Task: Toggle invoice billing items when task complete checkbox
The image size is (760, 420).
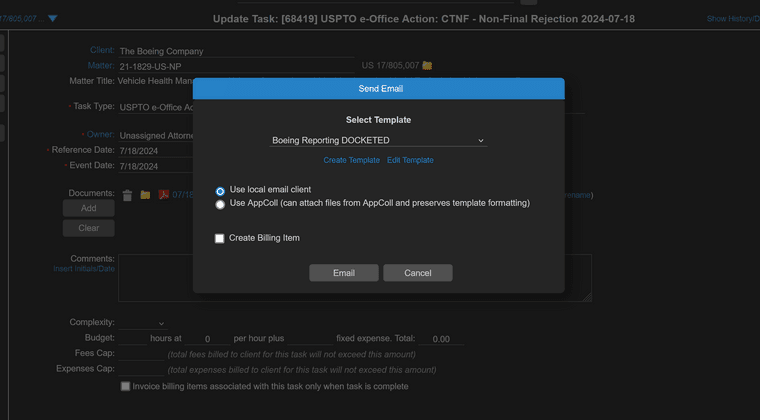Action: (x=126, y=386)
